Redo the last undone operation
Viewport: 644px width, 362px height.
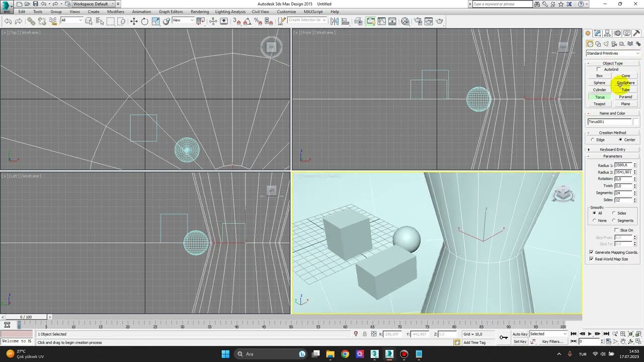coord(18,21)
